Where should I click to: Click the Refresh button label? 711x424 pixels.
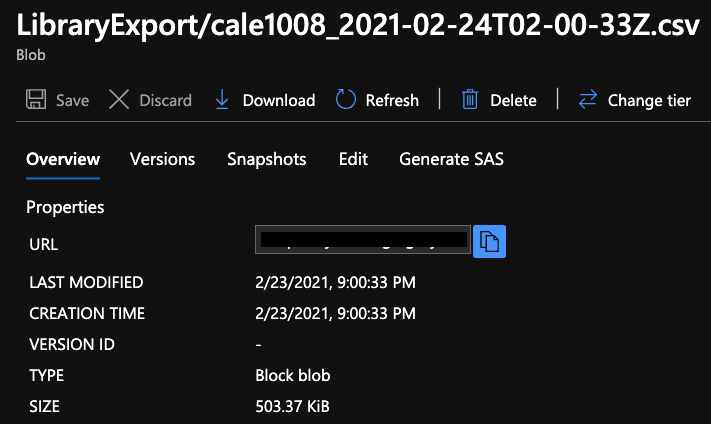click(x=392, y=100)
